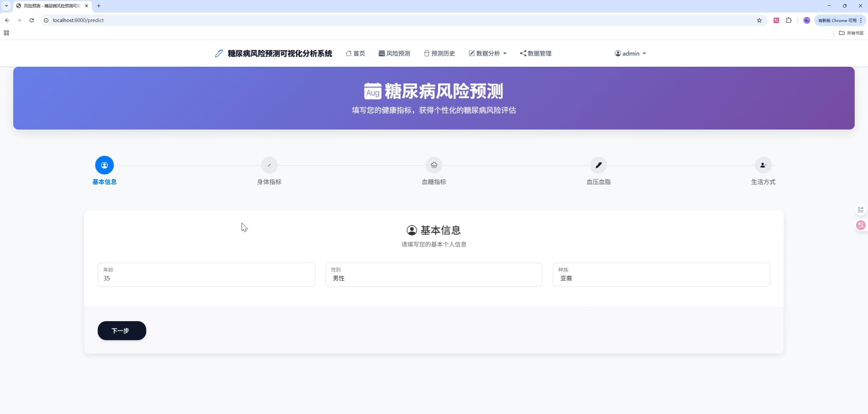Select the 基本信息 step icon
The image size is (868, 414).
click(x=104, y=165)
